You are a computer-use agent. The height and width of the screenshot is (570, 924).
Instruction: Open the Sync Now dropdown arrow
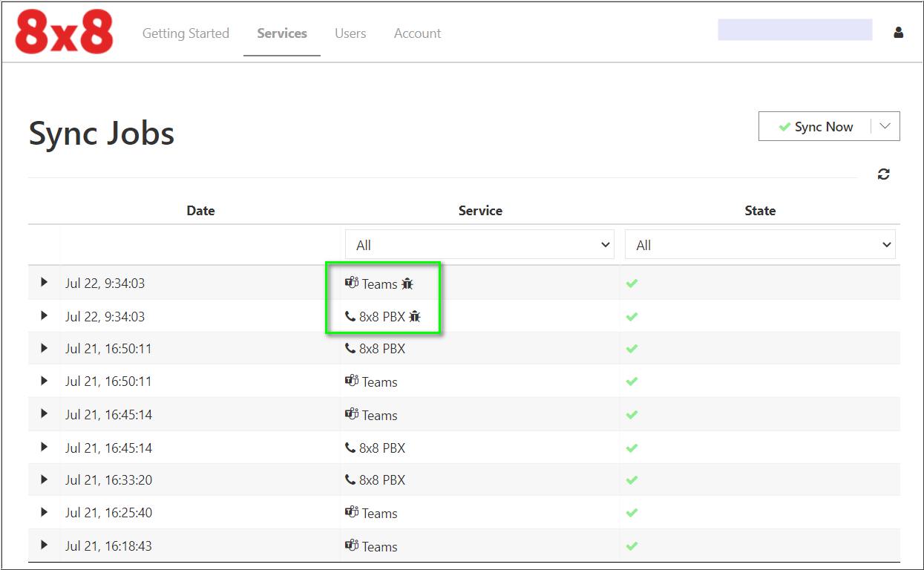885,126
